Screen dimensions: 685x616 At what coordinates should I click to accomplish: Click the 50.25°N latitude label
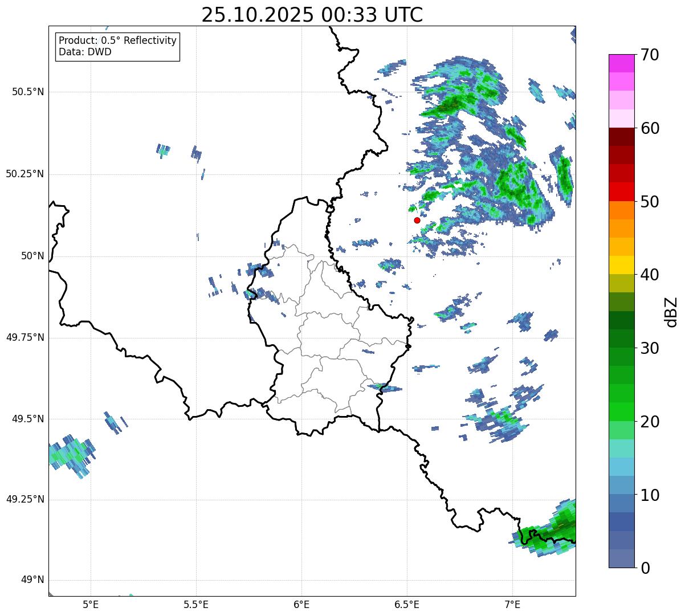tap(25, 174)
